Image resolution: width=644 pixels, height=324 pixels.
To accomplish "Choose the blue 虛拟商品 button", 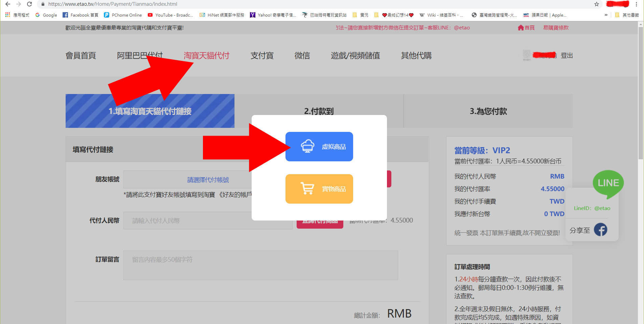I will [319, 146].
